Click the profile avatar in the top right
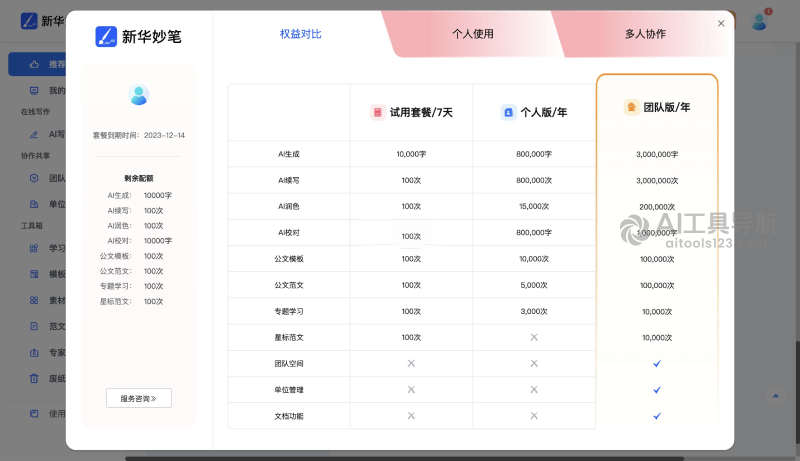 (759, 22)
